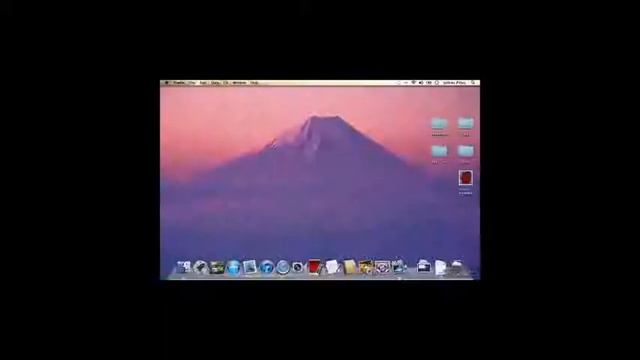Click the volume icon in menu bar
The image size is (640, 360).
(x=421, y=82)
